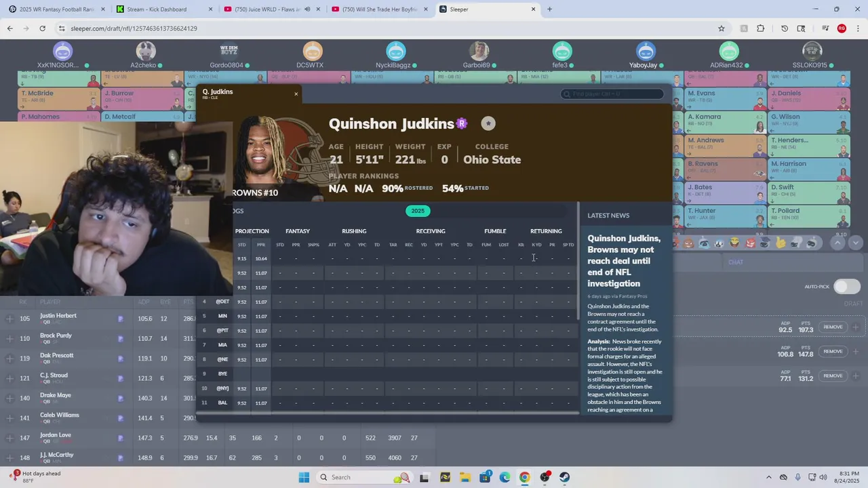
Task: Add Jordan Love to queue with plus icon
Action: coord(9,438)
